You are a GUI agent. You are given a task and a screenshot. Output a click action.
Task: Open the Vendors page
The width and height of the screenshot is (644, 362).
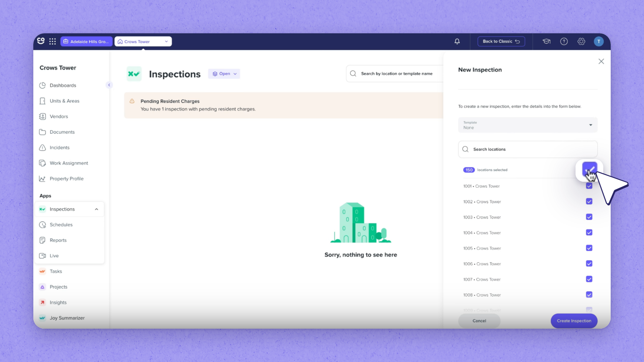tap(59, 117)
